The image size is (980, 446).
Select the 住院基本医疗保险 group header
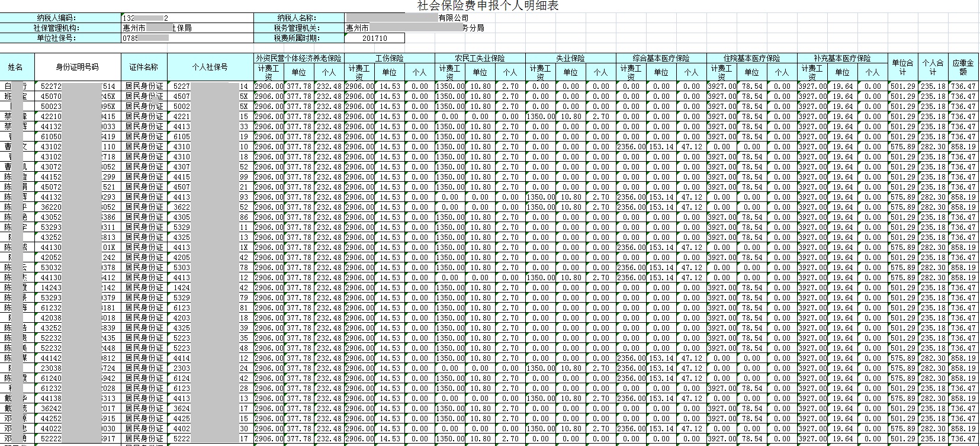[752, 58]
